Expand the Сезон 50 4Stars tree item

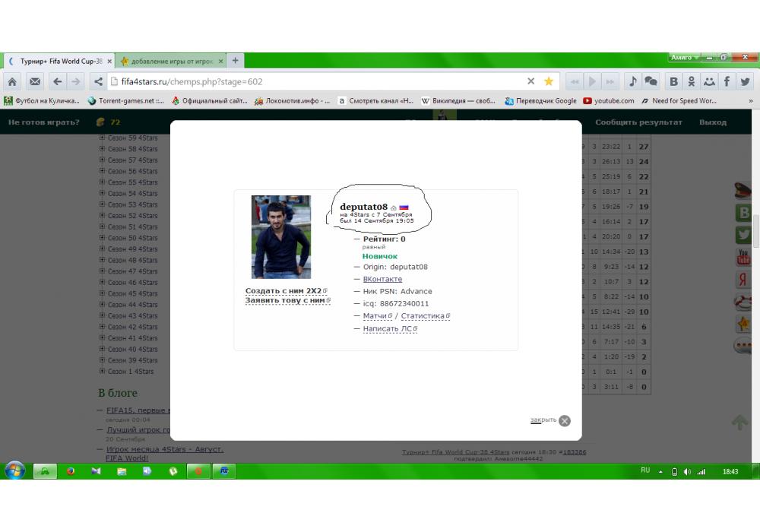tap(102, 238)
